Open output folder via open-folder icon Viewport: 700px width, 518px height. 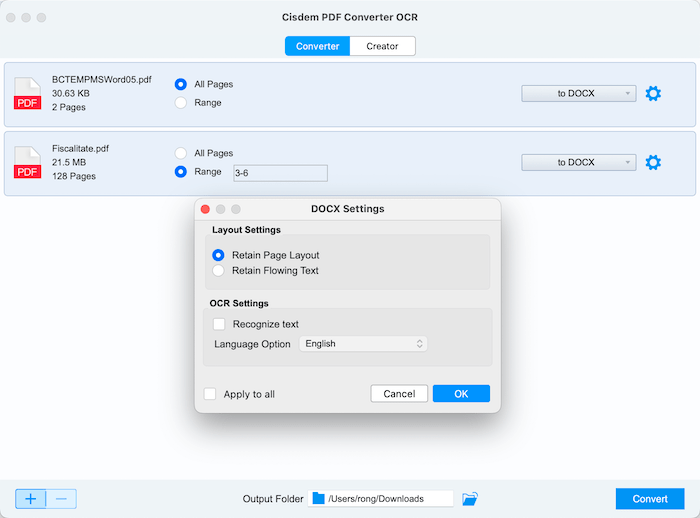[x=470, y=498]
